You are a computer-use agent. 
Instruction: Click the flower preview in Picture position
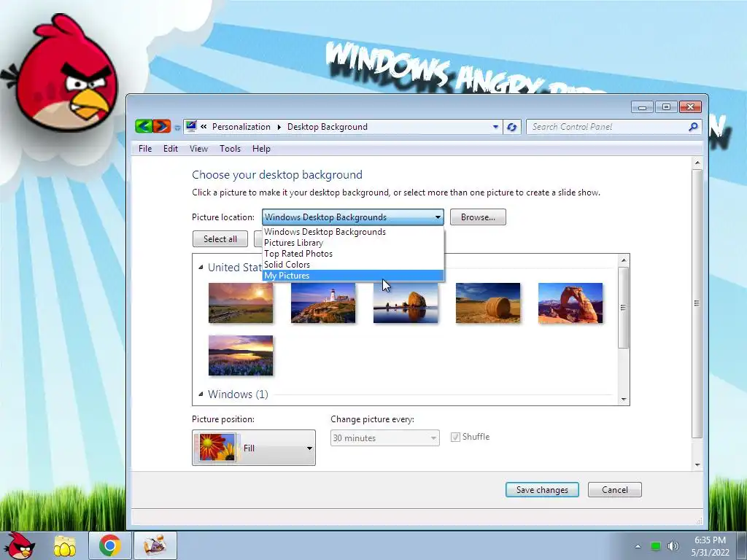click(217, 447)
